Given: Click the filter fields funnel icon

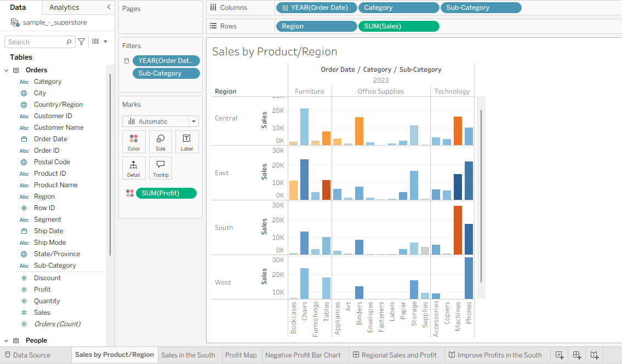Looking at the screenshot, I should pos(81,42).
